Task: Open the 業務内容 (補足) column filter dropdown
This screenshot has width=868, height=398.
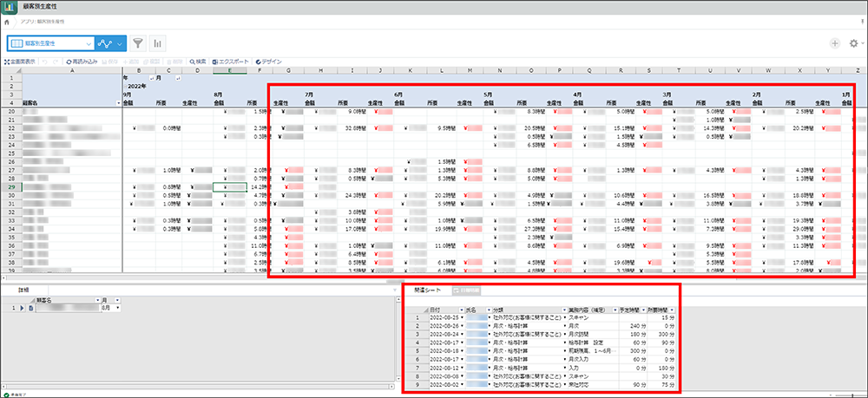Action: click(614, 310)
